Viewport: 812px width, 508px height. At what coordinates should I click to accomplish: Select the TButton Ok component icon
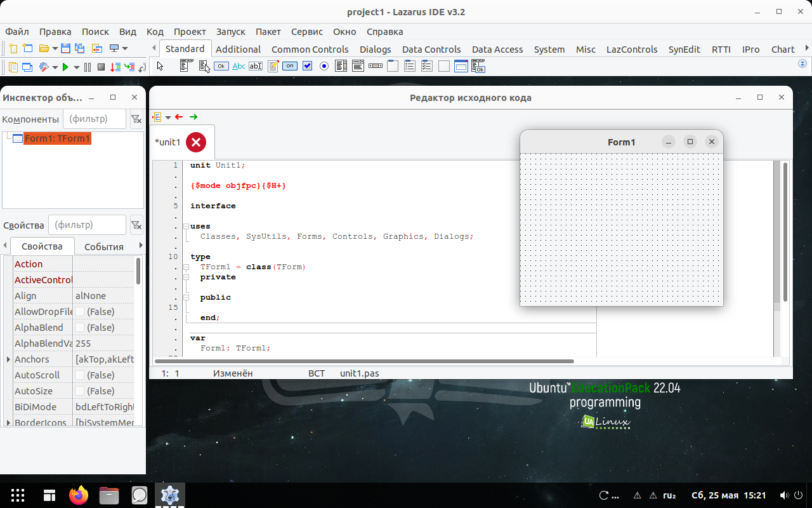pyautogui.click(x=221, y=66)
